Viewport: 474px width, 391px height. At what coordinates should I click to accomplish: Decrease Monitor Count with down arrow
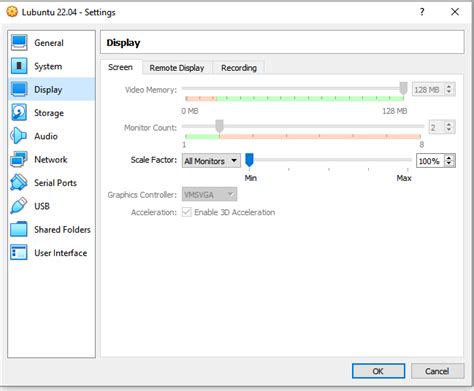(x=449, y=130)
